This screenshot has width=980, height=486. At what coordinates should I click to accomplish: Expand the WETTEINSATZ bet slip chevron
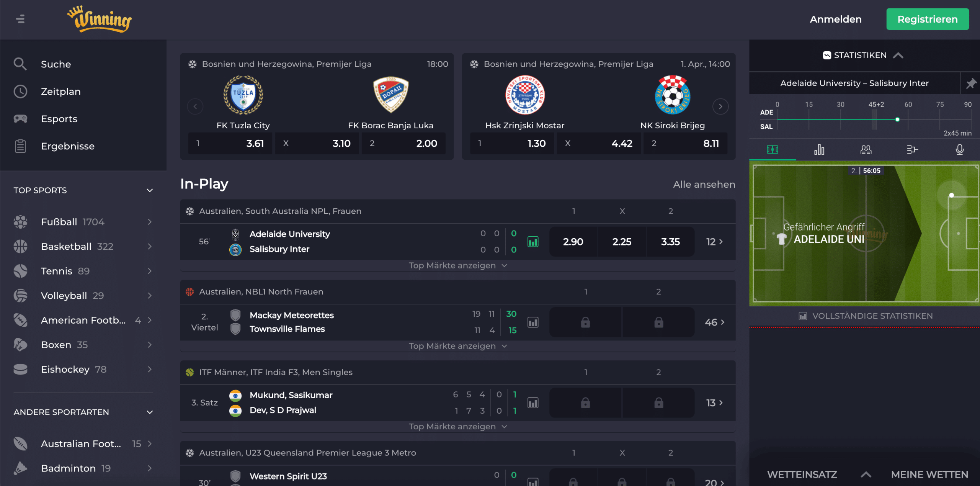(866, 475)
